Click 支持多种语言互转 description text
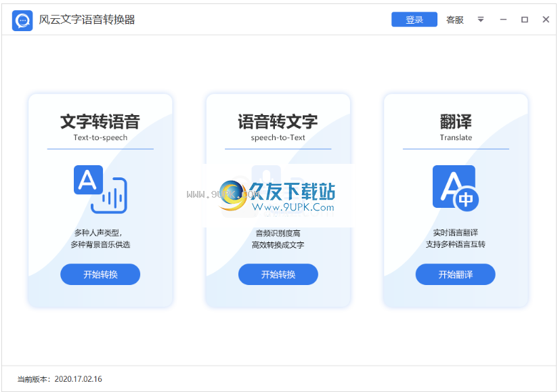 tap(456, 244)
